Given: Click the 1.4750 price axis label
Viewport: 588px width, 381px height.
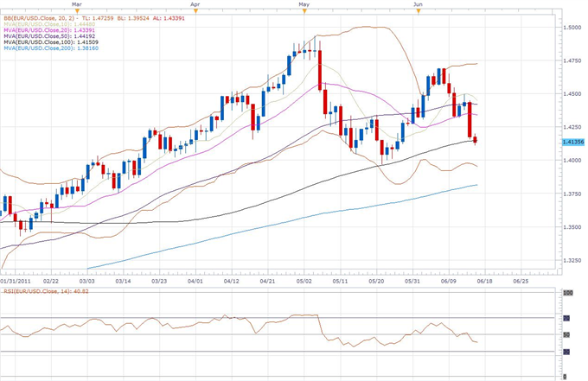Looking at the screenshot, I should coord(571,60).
